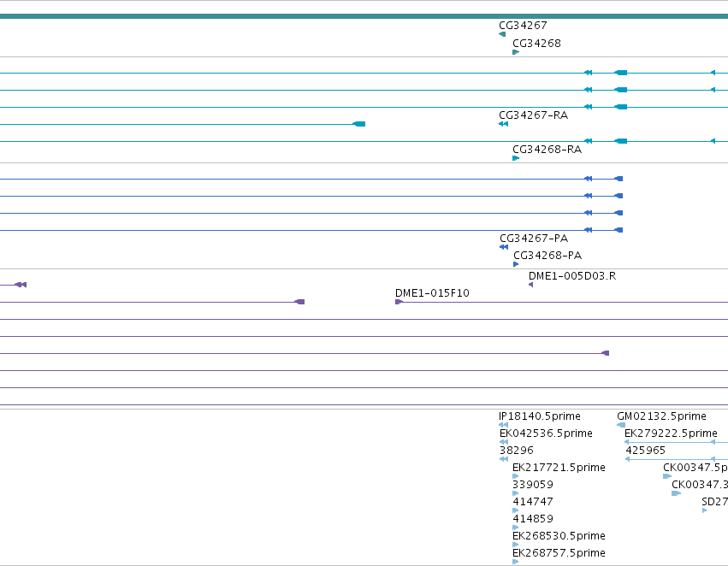This screenshot has width=728, height=566.
Task: Click the arrow glyph under CG34268-RA
Action: coord(516,158)
